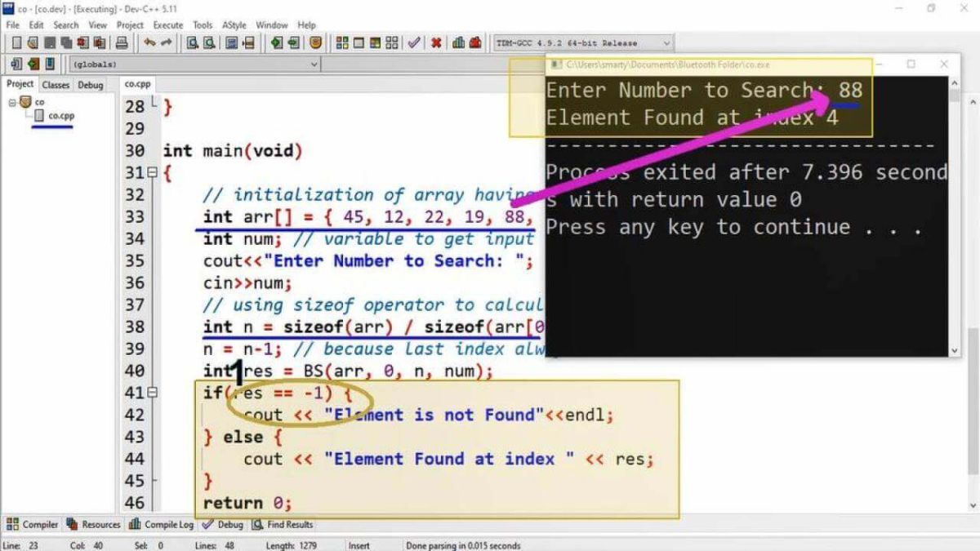This screenshot has width=980, height=551.
Task: Open the Execute menu
Action: (168, 25)
